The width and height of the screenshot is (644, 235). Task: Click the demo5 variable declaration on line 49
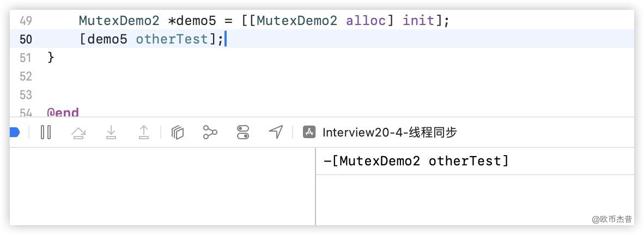point(199,21)
